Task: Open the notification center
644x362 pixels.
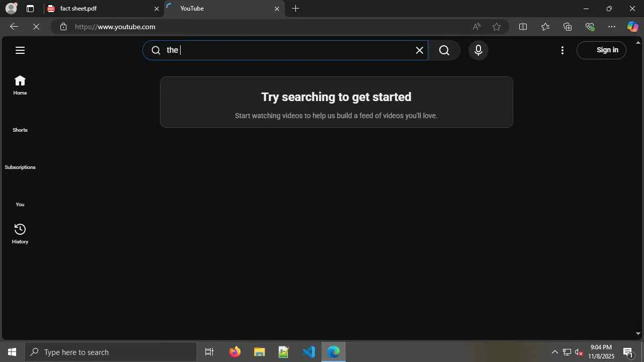Action: [628, 352]
